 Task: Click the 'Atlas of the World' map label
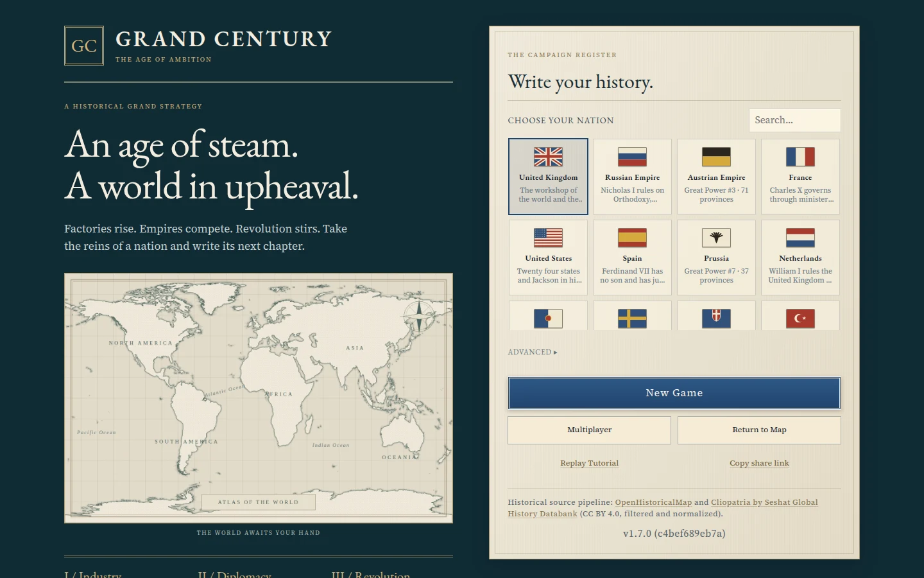click(258, 502)
